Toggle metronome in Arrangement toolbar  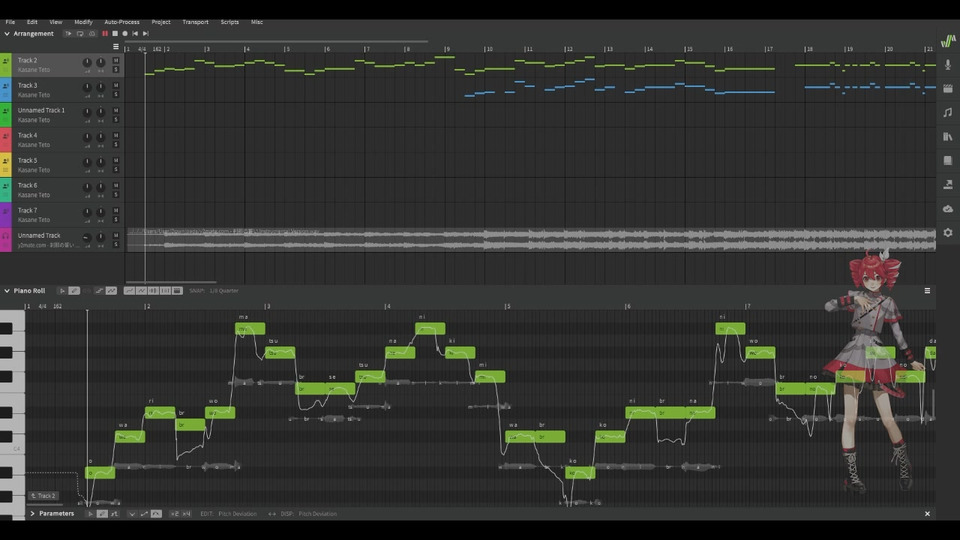[92, 34]
